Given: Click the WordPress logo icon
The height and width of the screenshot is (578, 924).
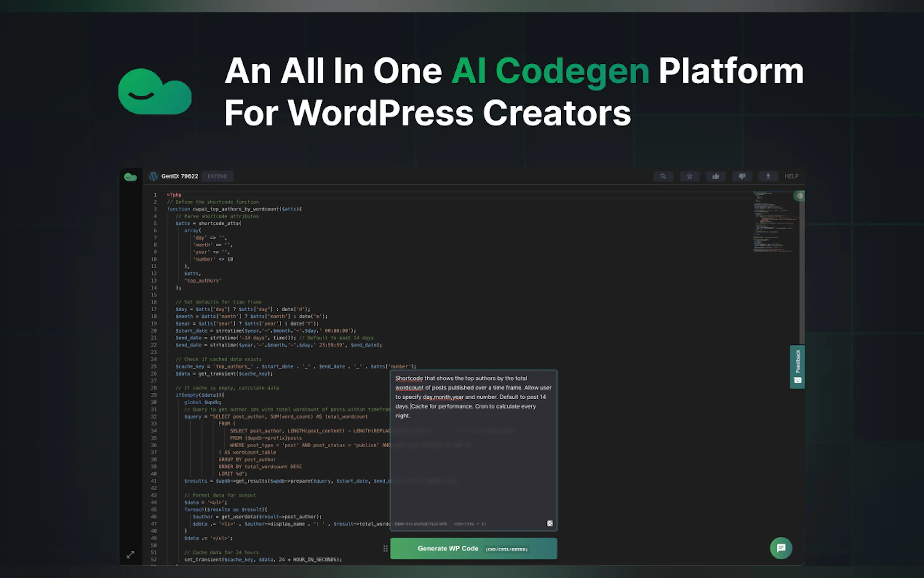Looking at the screenshot, I should click(x=154, y=176).
